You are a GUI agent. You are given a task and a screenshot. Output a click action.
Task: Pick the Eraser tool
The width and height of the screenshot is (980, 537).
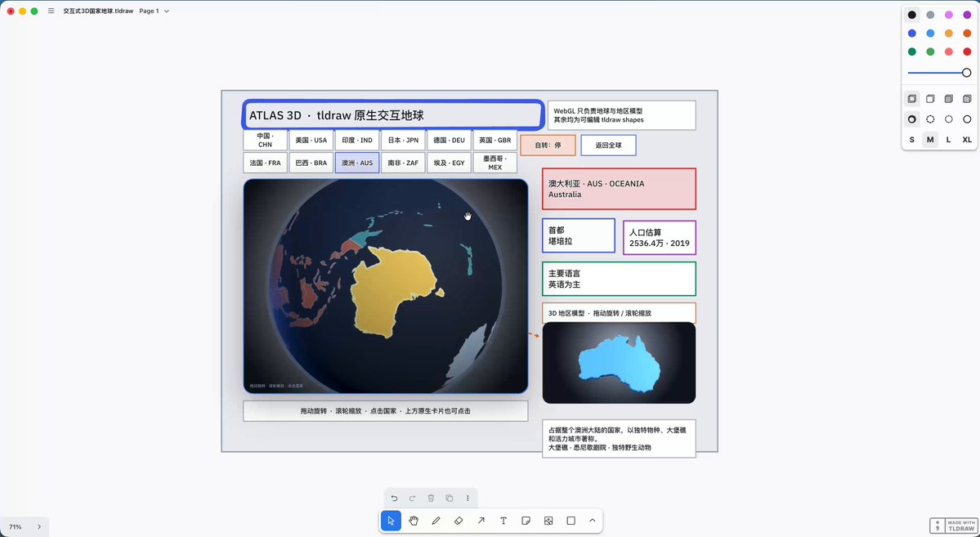point(459,521)
